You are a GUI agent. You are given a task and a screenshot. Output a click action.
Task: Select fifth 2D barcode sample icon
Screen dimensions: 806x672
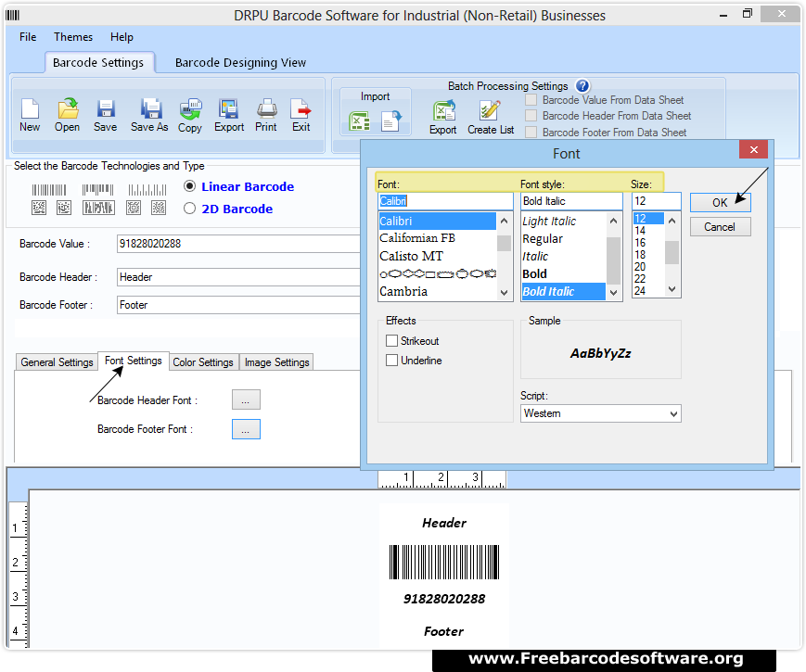[x=159, y=208]
